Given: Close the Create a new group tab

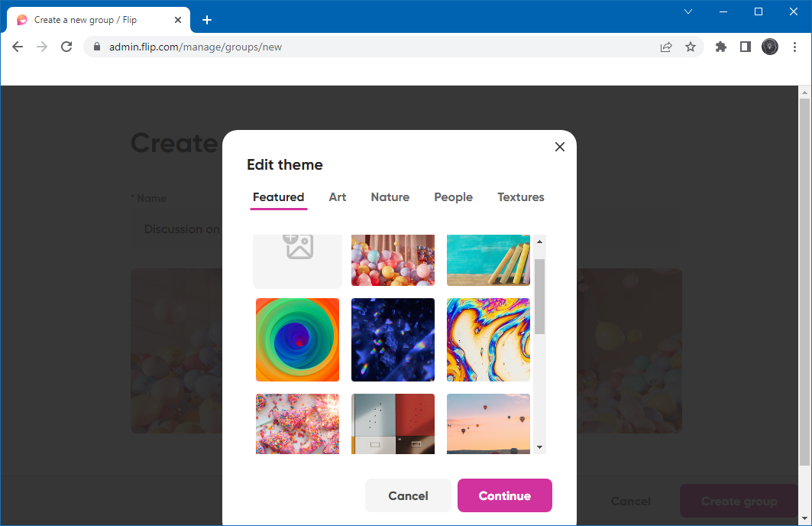Looking at the screenshot, I should [178, 20].
